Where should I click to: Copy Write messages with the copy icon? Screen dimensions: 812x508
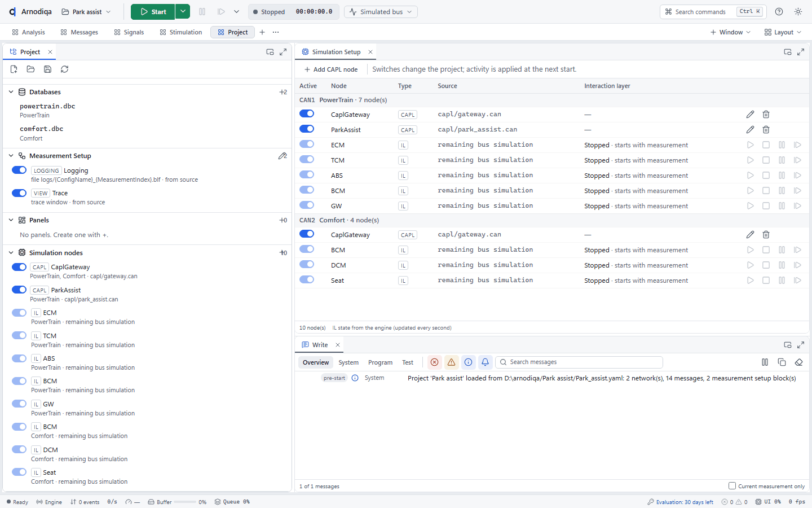click(782, 362)
